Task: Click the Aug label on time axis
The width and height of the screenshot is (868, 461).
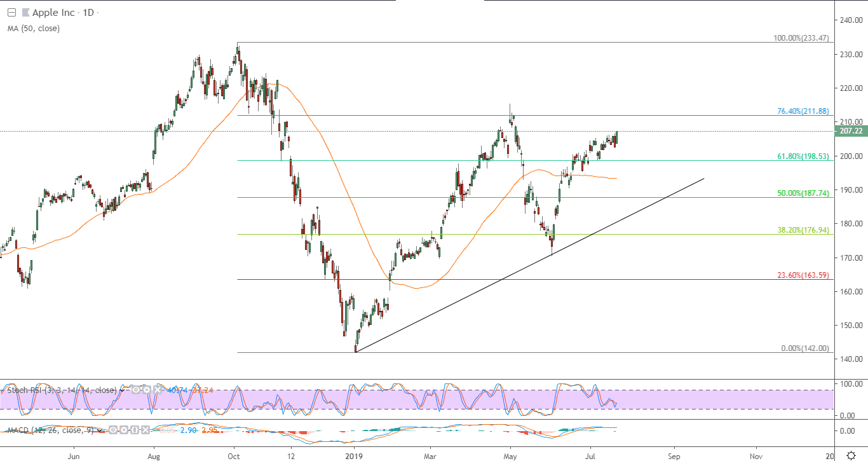Action: [153, 456]
